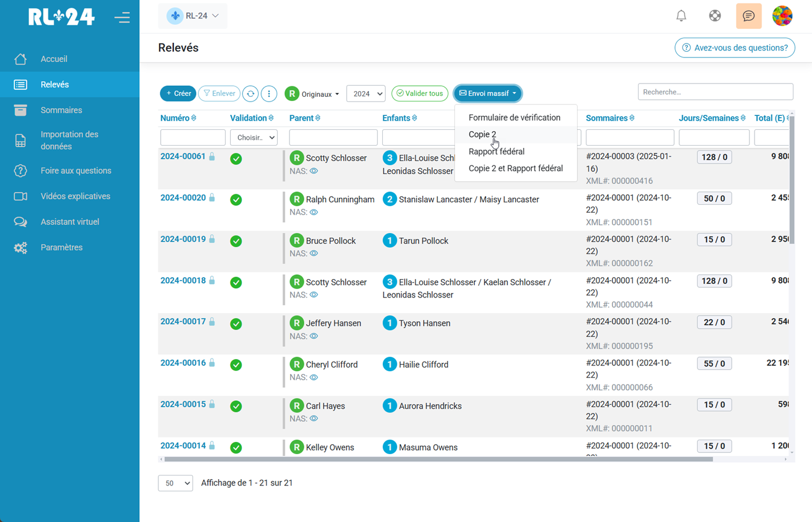This screenshot has height=522, width=812.
Task: Click the Valider tous button
Action: click(x=419, y=93)
